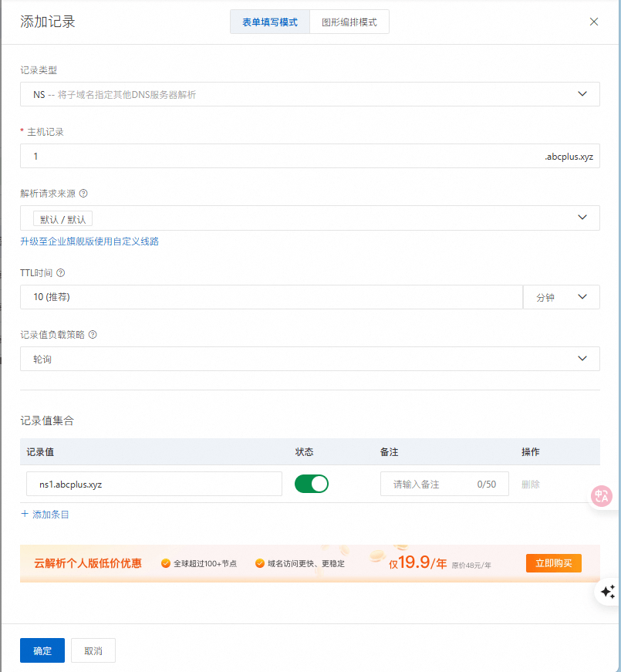Click help icon beside TTL时间
Viewport: 621px width, 672px height.
pyautogui.click(x=61, y=272)
